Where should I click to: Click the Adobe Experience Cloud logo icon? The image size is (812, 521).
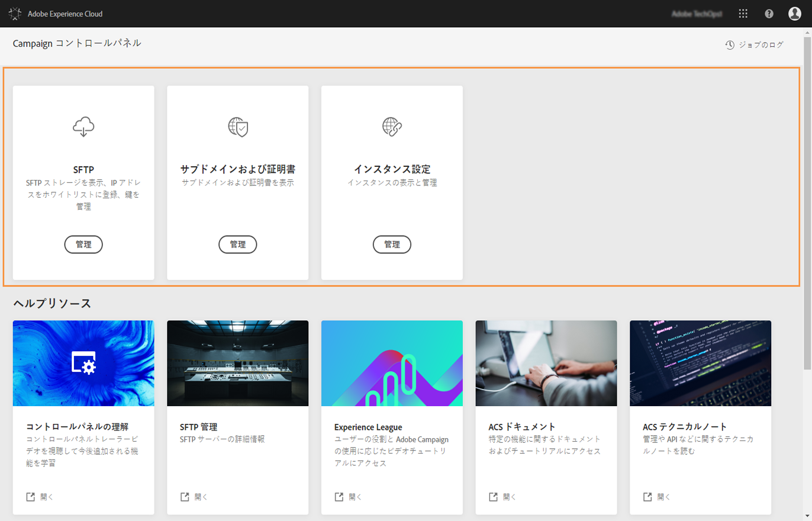click(x=15, y=14)
